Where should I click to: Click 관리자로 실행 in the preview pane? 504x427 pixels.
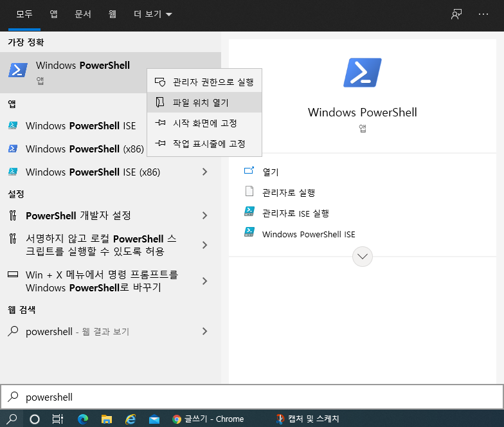pyautogui.click(x=289, y=193)
